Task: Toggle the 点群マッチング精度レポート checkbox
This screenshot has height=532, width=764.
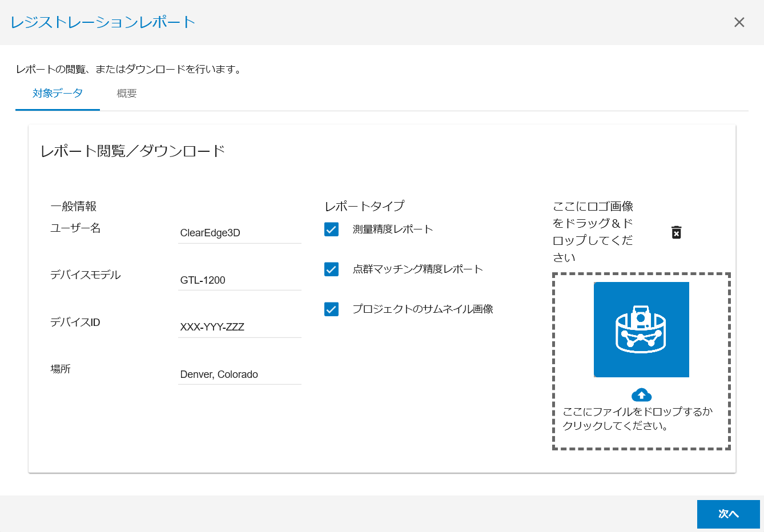Action: (x=331, y=269)
